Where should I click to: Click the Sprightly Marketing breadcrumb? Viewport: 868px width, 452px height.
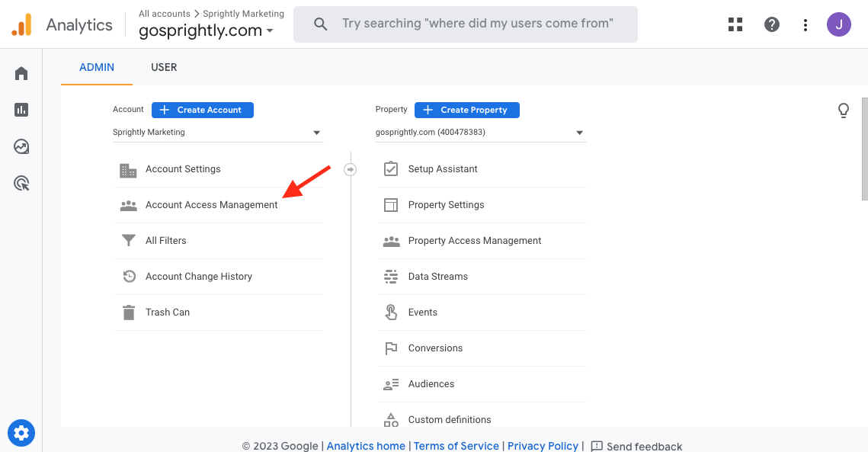244,13
